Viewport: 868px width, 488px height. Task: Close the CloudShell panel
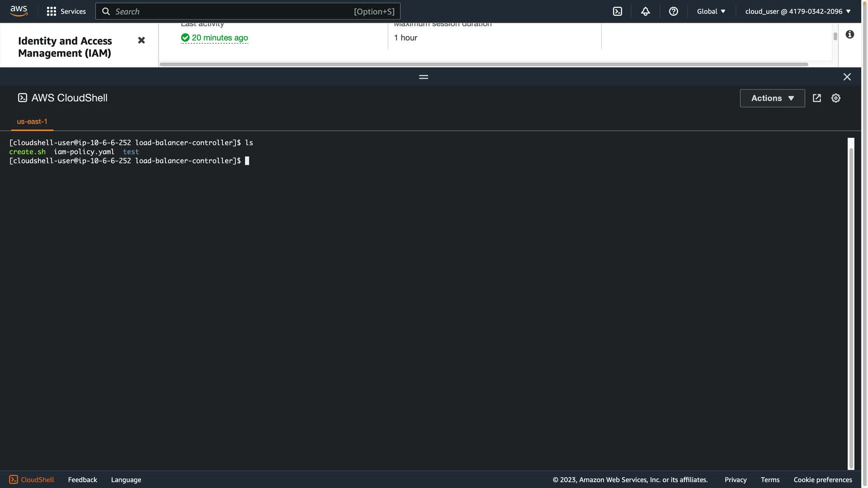click(x=847, y=77)
